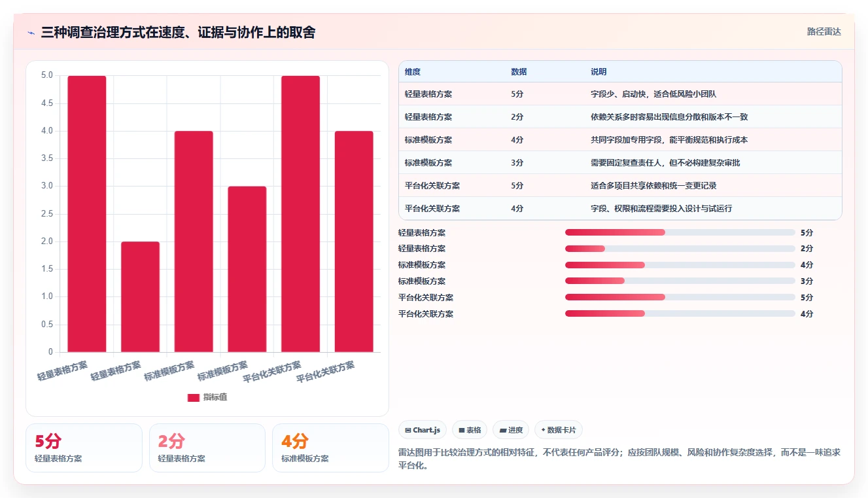Click the 轻量表格方案 progress bar showing 2分
Screen dimensions: 868x498
(680, 249)
